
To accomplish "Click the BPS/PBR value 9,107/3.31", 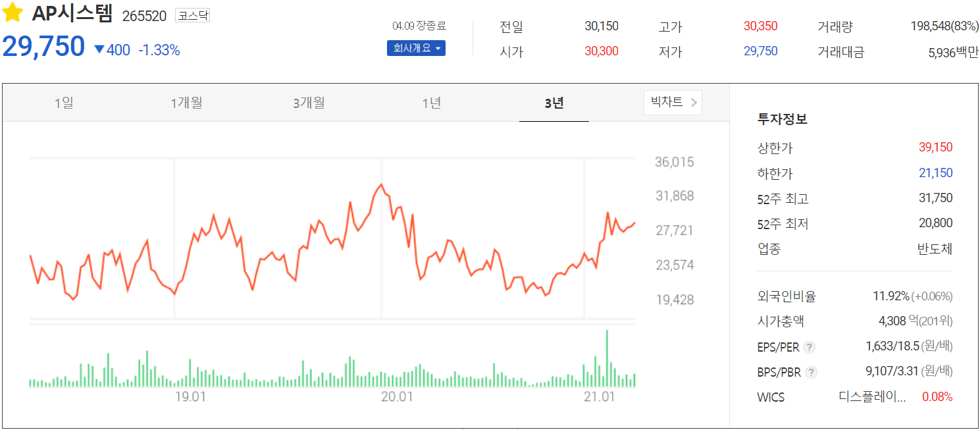I will 892,371.
